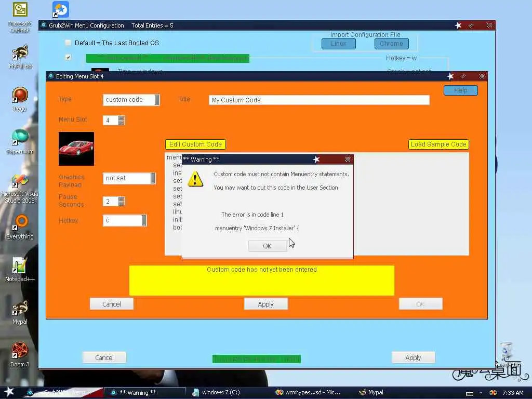Switch to the Warning taskbar item
This screenshot has height=399, width=532.
[x=144, y=392]
